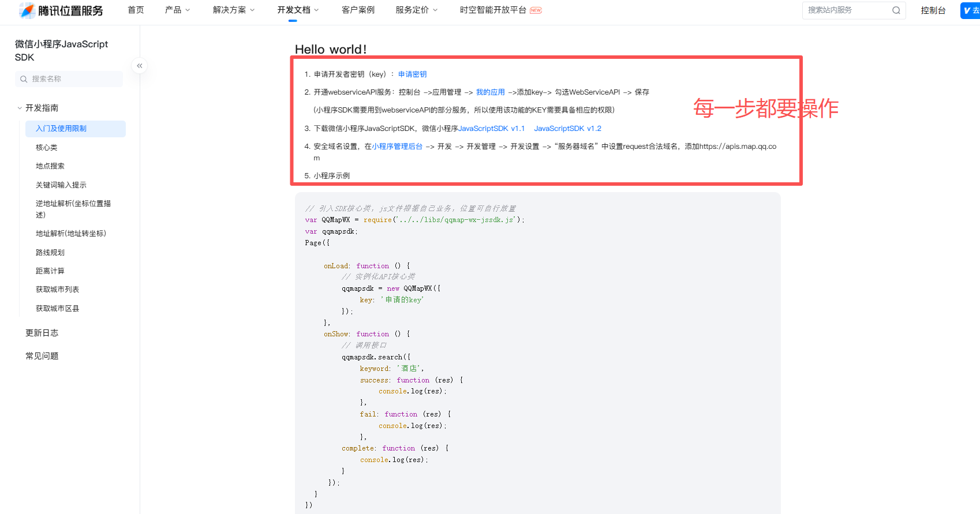Open 关键词输入提示 documentation page

61,185
